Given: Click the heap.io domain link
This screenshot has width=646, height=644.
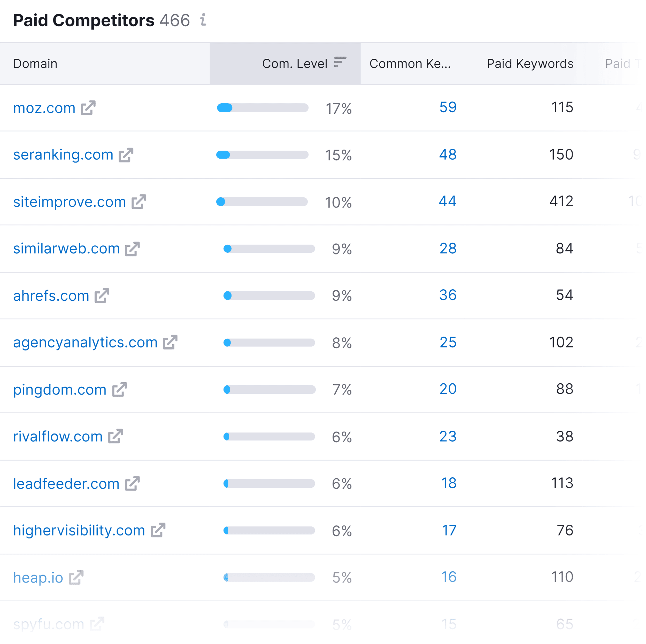Looking at the screenshot, I should pos(38,578).
